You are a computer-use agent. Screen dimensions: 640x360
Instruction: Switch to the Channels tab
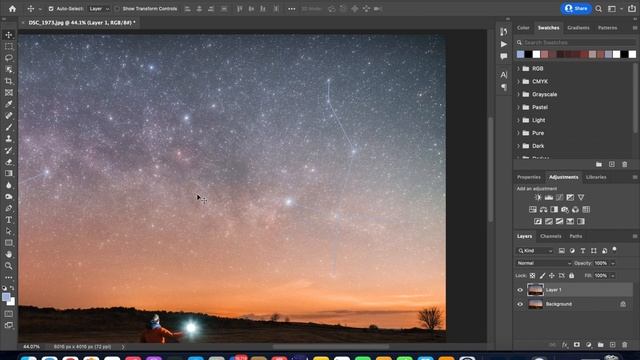tap(551, 236)
